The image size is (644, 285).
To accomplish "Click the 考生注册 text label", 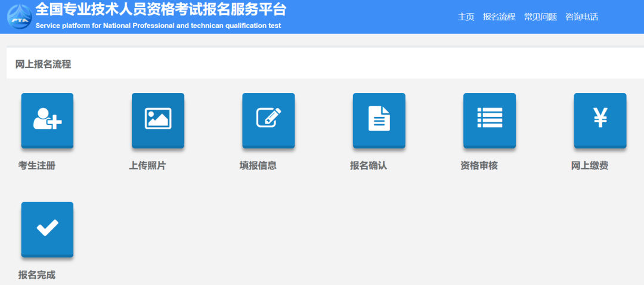I will click(37, 166).
